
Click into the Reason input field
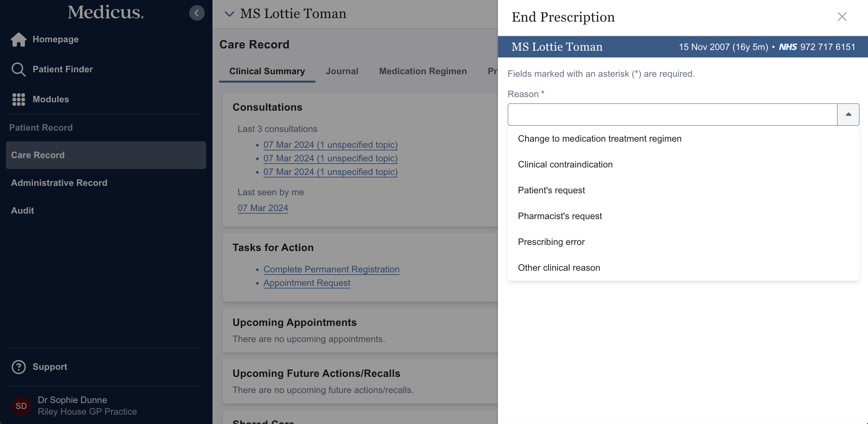[672, 115]
